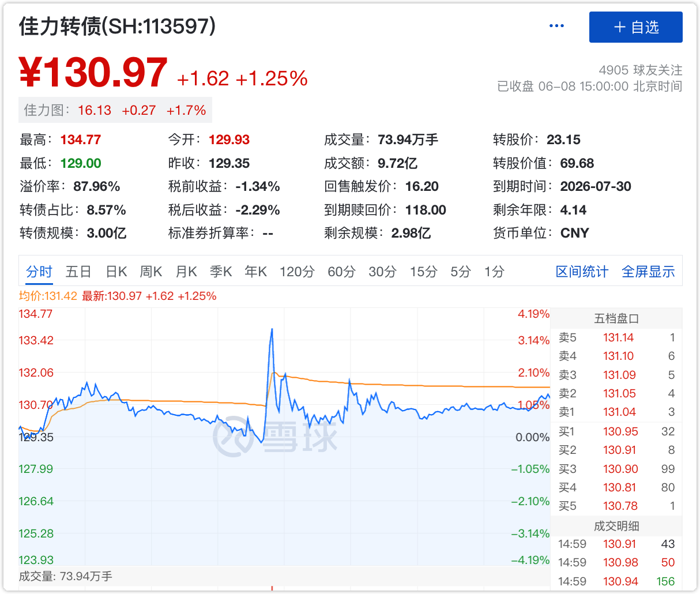Select the 15分 interval tab

(423, 272)
